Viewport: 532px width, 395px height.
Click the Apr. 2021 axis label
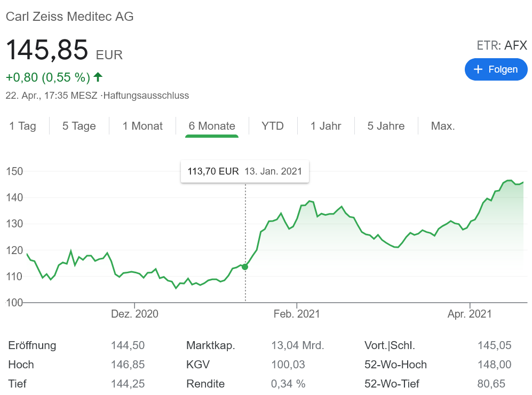(x=470, y=314)
